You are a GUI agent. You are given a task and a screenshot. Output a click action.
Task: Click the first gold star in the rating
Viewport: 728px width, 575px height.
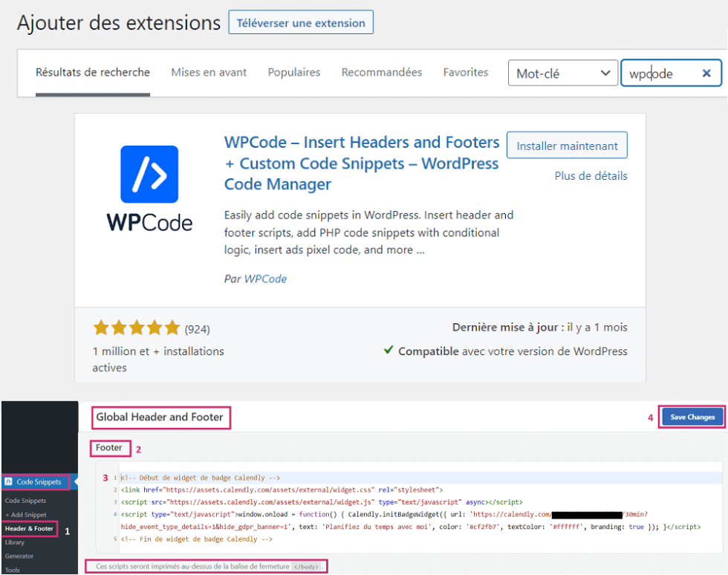click(102, 327)
